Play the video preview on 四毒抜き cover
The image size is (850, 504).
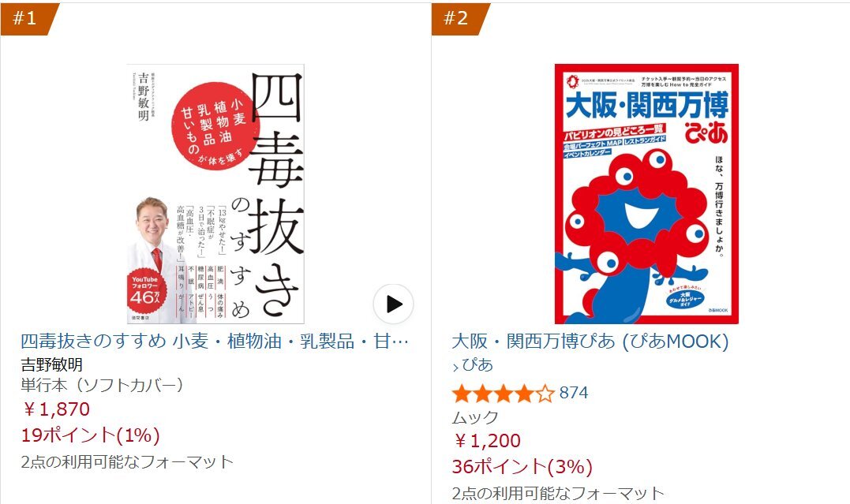(x=393, y=304)
